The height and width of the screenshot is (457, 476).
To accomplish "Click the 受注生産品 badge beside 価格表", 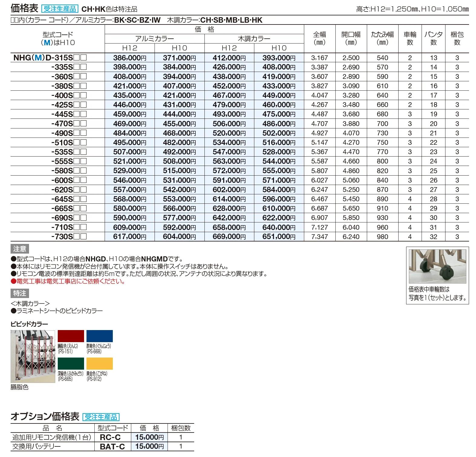I will [60, 9].
